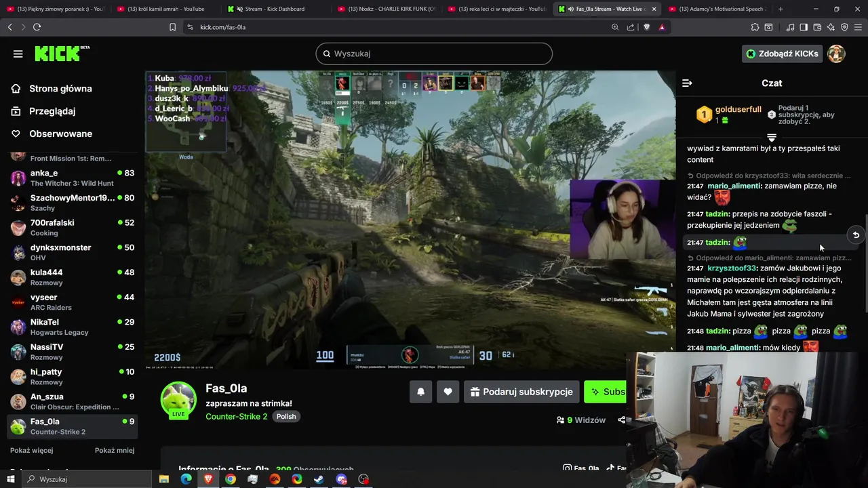Click the heart follow button
The height and width of the screenshot is (488, 868).
coord(448,392)
